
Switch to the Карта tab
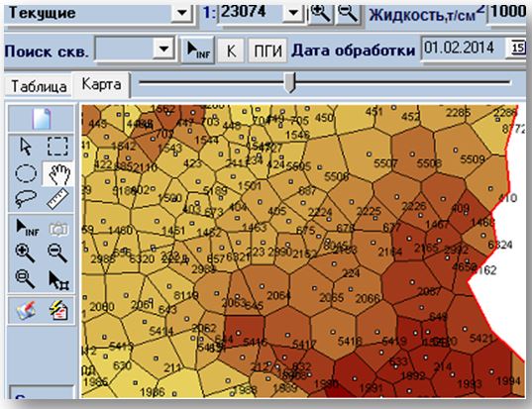(101, 84)
